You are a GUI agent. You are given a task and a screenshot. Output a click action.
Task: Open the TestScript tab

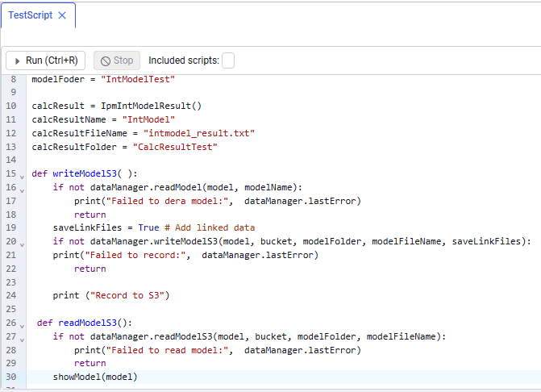click(31, 15)
